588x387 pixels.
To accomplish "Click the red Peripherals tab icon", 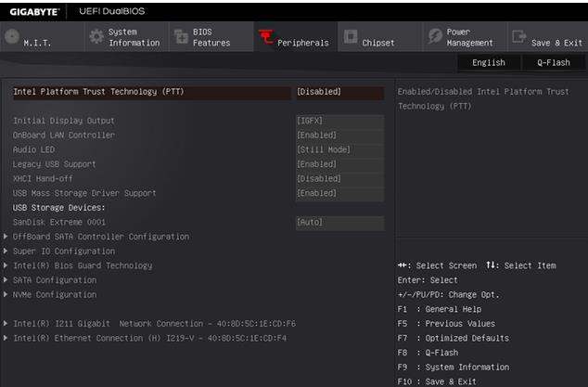I will tap(264, 38).
